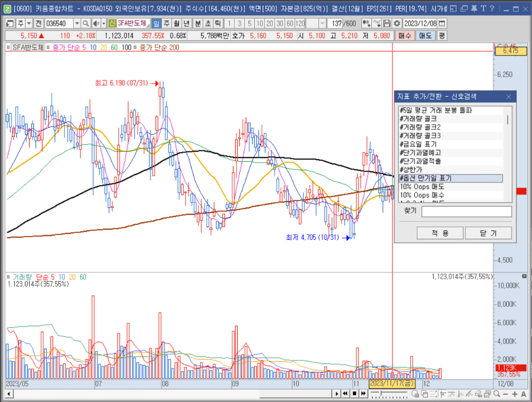Viewport: 532px width, 402px height.
Task: Click the play button on bottom toolbar
Action: point(337,393)
